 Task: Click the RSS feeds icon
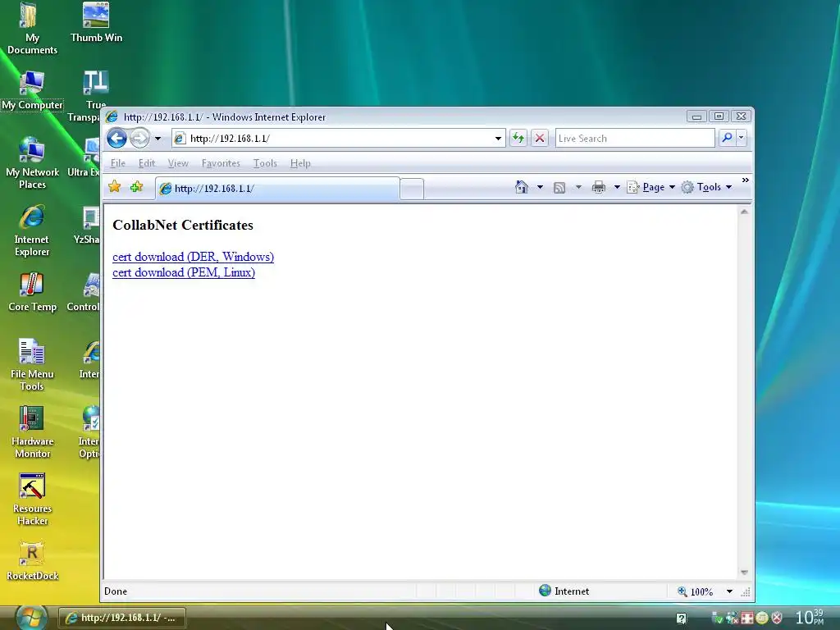559,188
